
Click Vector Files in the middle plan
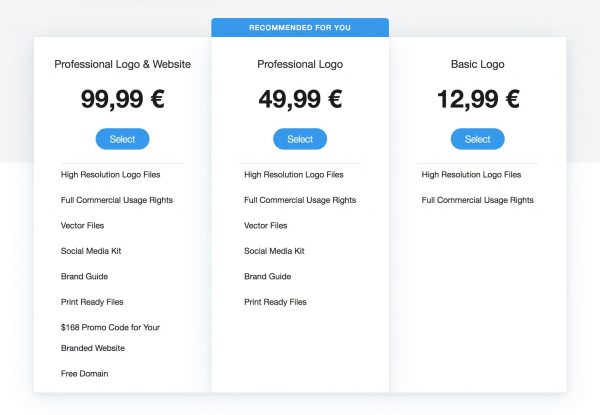(x=266, y=226)
